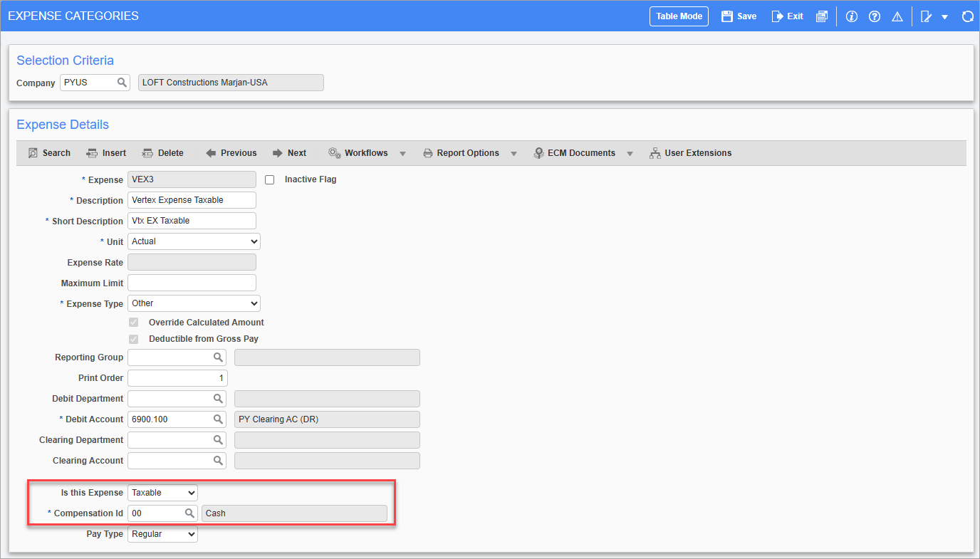
Task: Click the Maximum Limit input field
Action: (192, 283)
